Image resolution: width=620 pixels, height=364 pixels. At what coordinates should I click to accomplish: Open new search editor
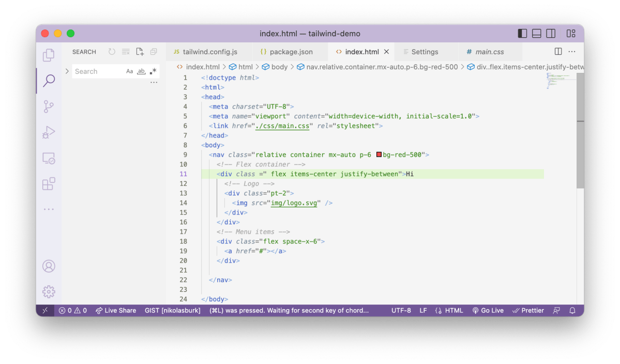140,52
